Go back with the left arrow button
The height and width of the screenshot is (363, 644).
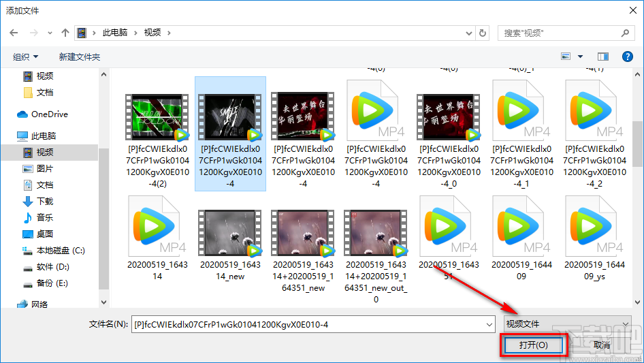[x=14, y=33]
